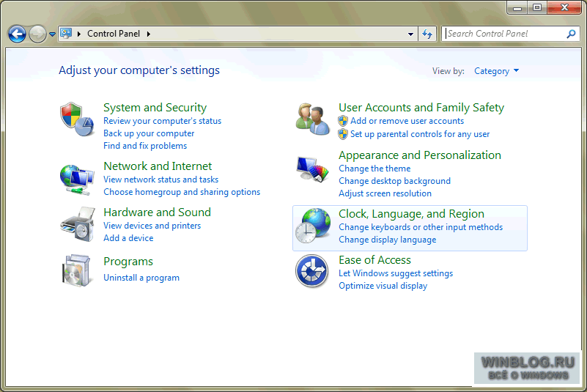Click Let Windows suggest settings

[396, 273]
